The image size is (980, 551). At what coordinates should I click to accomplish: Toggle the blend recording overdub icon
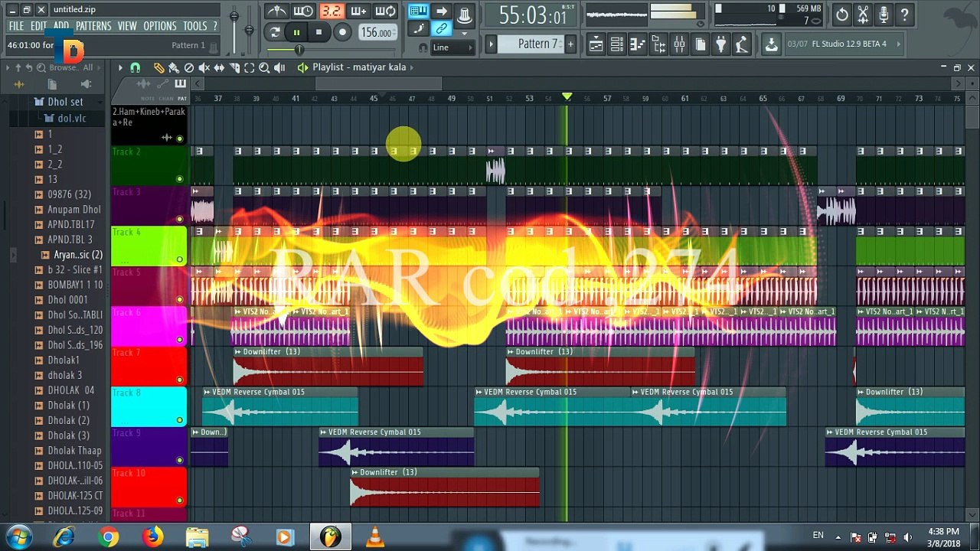(x=358, y=11)
